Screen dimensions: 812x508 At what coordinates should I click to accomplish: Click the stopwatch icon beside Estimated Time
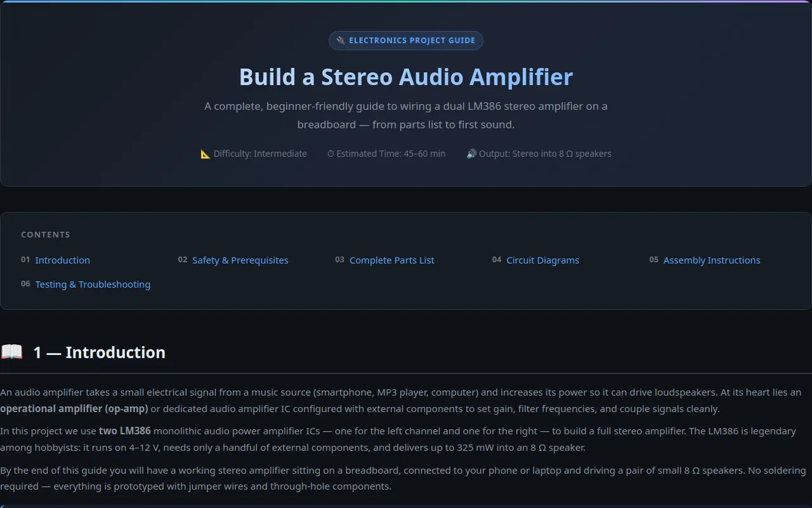pos(331,154)
